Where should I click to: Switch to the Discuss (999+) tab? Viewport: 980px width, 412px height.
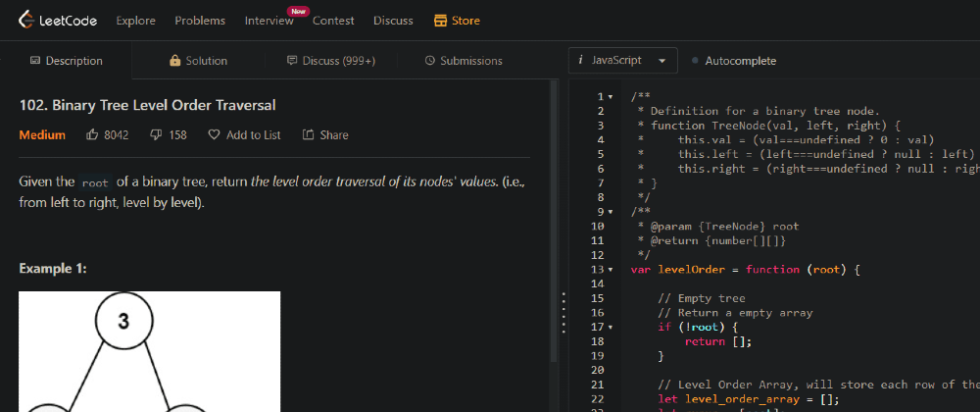click(330, 61)
